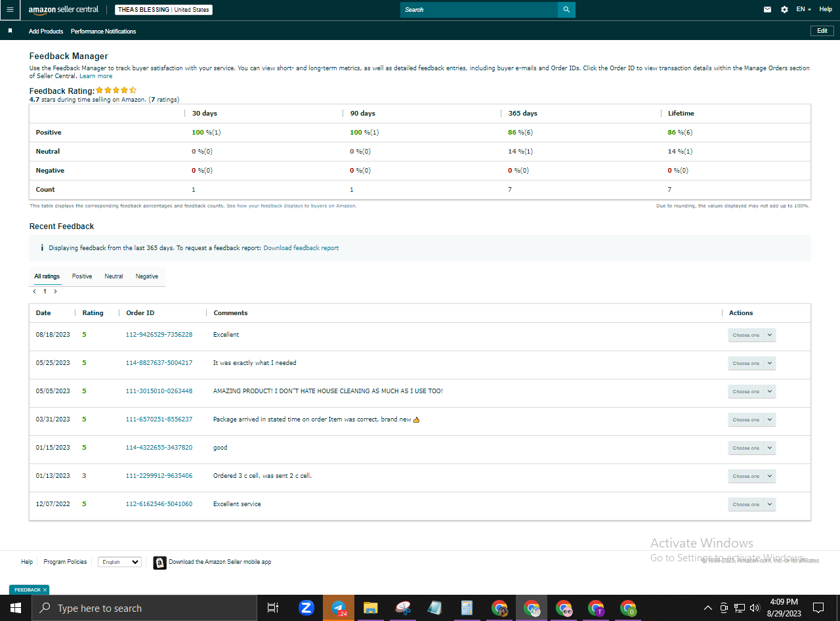Image resolution: width=840 pixels, height=621 pixels.
Task: Click the bookmark icon beside Add Products
Action: 10,31
